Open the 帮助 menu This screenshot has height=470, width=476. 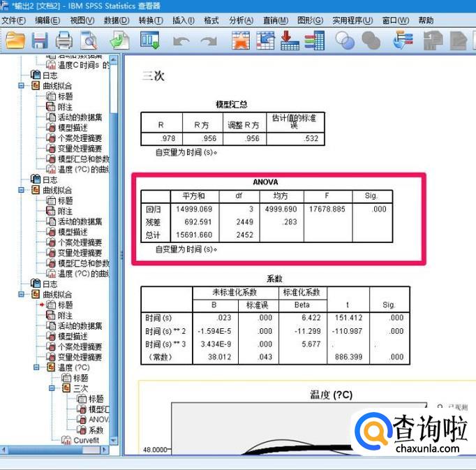[426, 21]
